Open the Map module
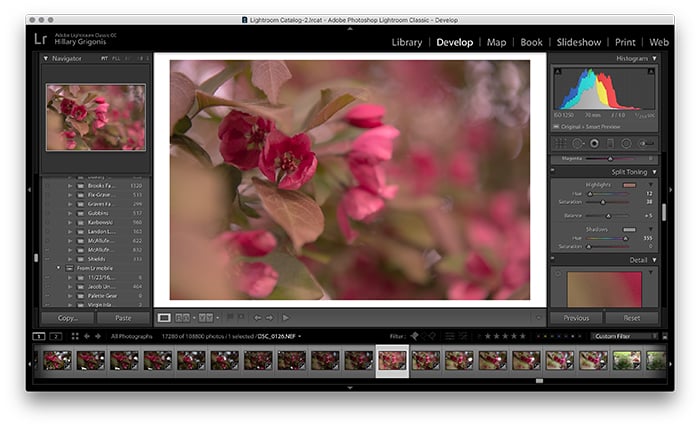 (496, 42)
